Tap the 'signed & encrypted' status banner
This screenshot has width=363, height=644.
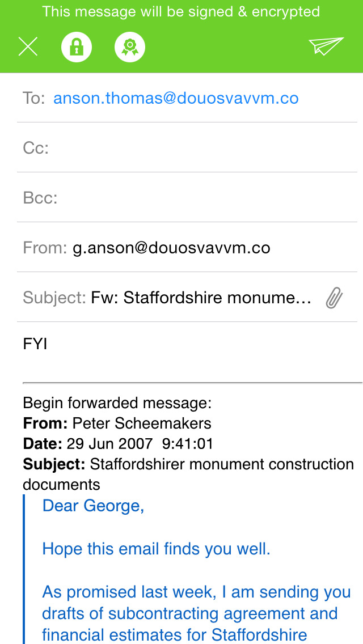181,11
